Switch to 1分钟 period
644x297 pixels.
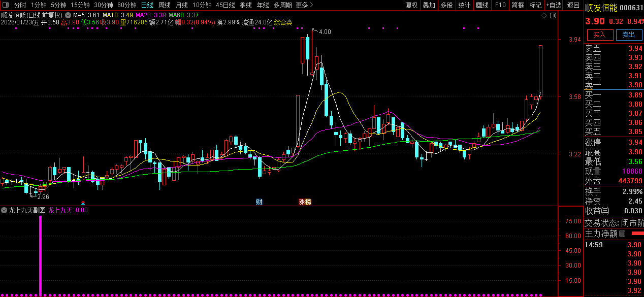coord(39,5)
